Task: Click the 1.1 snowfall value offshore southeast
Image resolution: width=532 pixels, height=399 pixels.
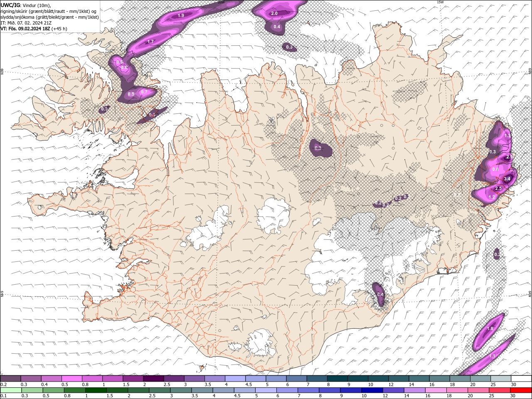Action: (493, 356)
